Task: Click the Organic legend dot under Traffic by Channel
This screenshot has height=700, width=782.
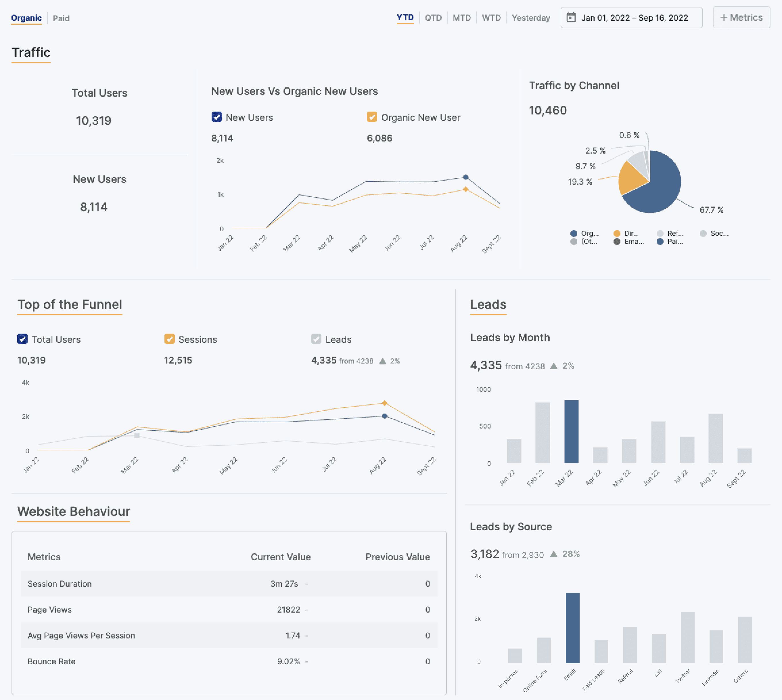Action: 574,234
